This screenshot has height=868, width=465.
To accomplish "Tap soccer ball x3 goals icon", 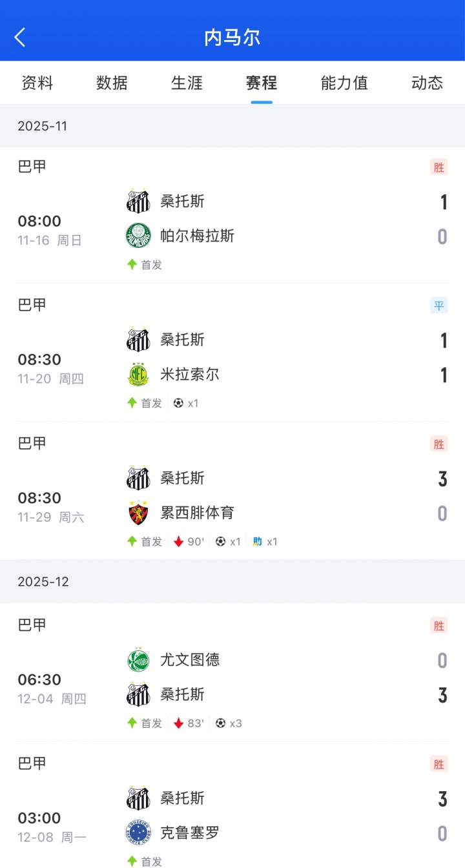I will click(x=221, y=723).
